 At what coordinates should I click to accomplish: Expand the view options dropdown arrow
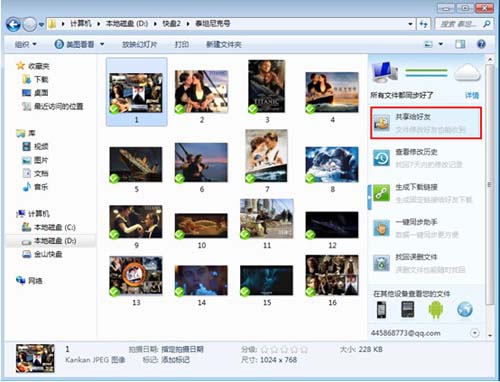[441, 44]
